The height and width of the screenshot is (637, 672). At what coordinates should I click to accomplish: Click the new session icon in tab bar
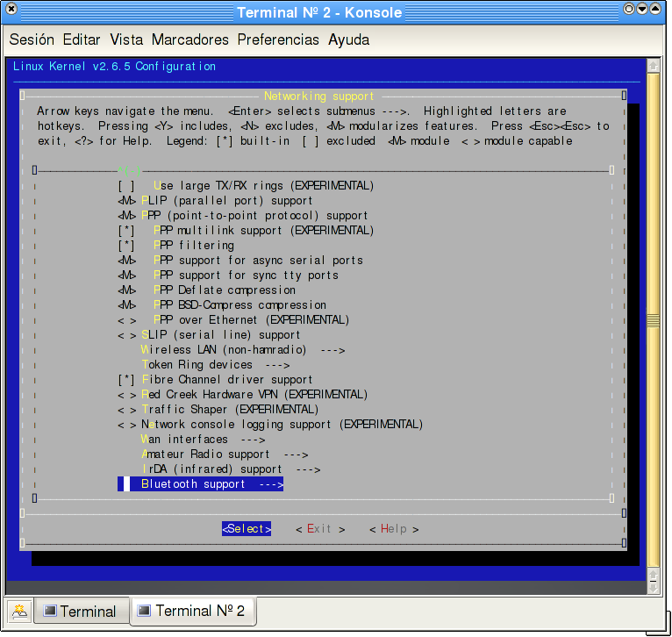19,611
